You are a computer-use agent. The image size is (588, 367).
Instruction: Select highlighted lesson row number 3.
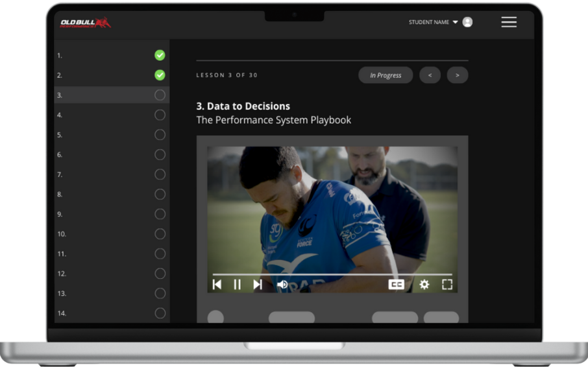(x=112, y=95)
